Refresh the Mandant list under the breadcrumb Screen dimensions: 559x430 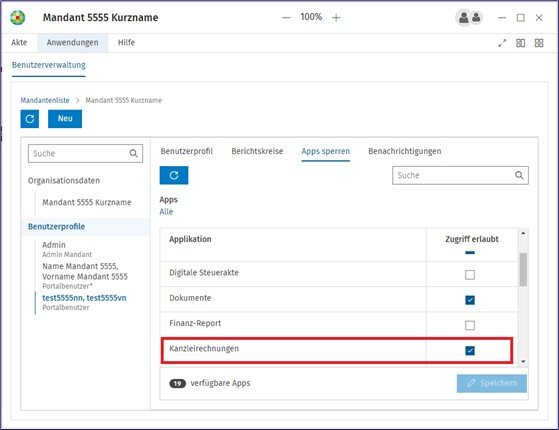(x=30, y=119)
